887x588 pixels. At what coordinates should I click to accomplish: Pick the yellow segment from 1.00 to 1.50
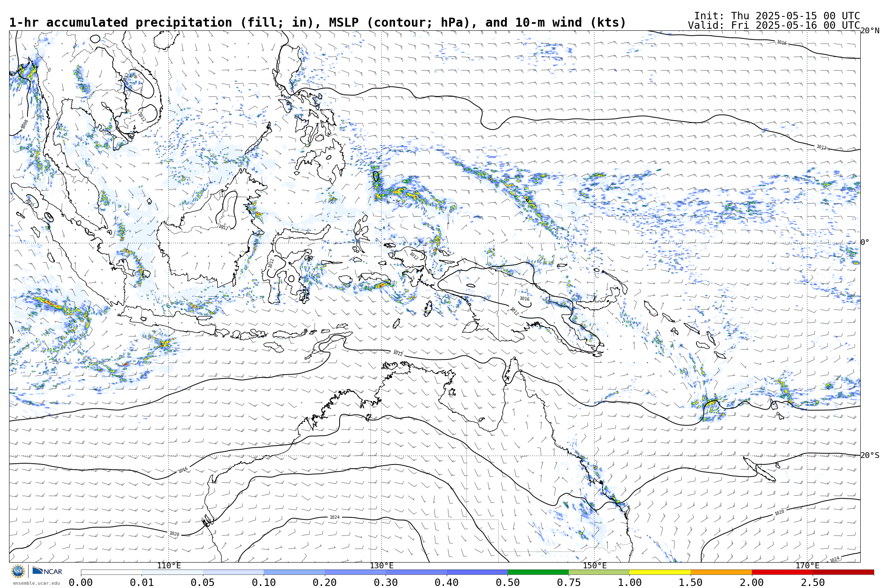tap(660, 572)
